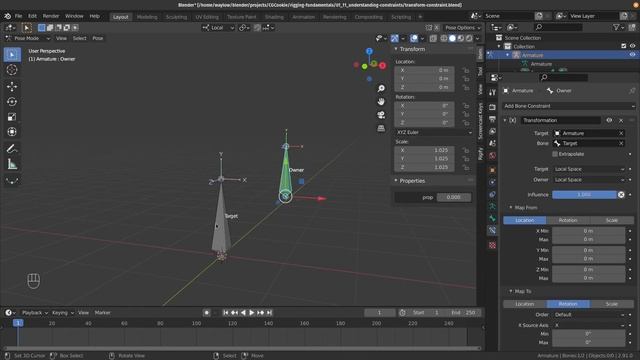The height and width of the screenshot is (360, 640).
Task: Select the Rotate tool
Action: [12, 102]
